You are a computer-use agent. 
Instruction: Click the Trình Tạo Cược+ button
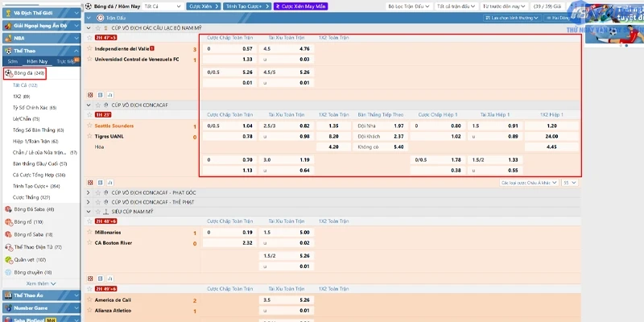247,6
